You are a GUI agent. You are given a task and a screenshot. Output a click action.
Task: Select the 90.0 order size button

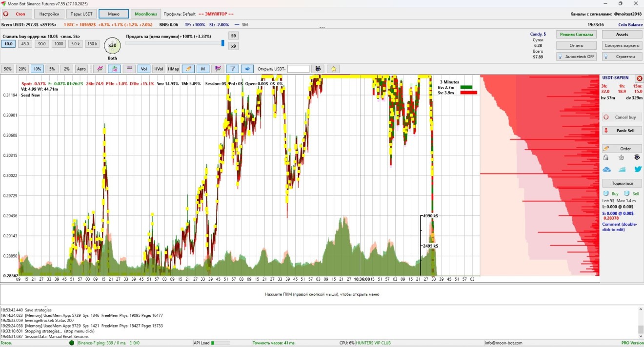(x=42, y=44)
